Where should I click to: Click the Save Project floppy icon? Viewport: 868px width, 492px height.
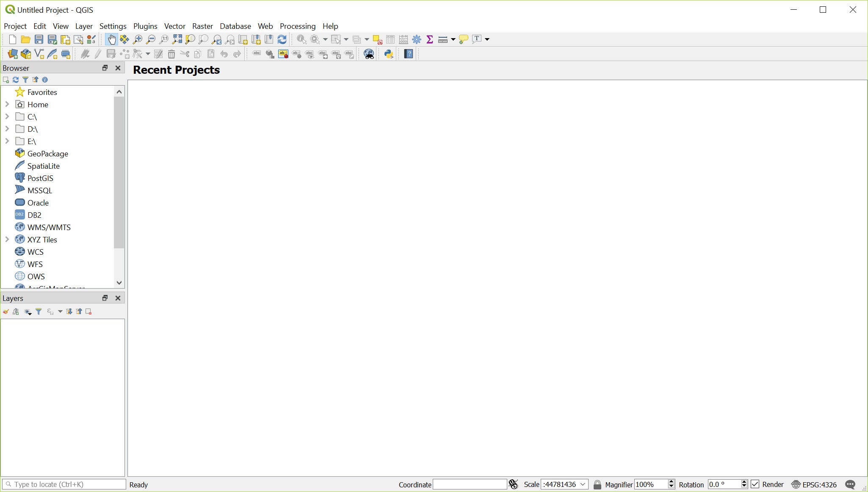pyautogui.click(x=39, y=39)
